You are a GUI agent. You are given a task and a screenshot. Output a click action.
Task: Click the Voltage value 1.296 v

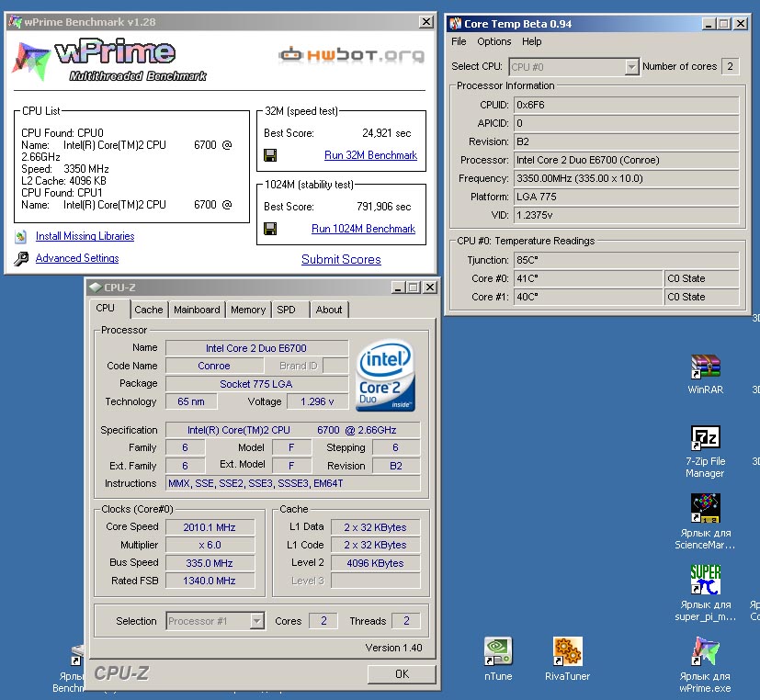[317, 401]
